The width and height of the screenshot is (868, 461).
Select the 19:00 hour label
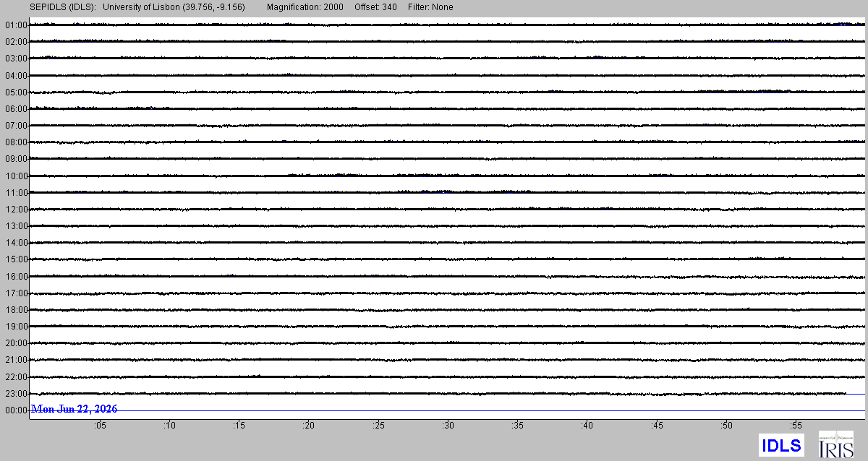coord(16,327)
